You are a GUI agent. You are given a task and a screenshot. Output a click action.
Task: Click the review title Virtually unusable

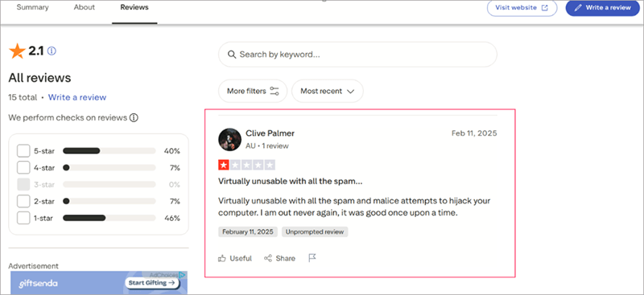[290, 181]
